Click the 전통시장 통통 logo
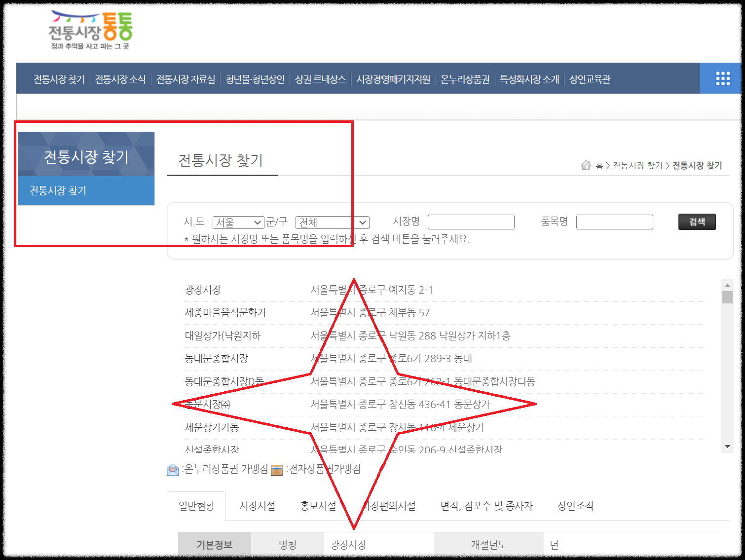The image size is (745, 560). coord(91,31)
